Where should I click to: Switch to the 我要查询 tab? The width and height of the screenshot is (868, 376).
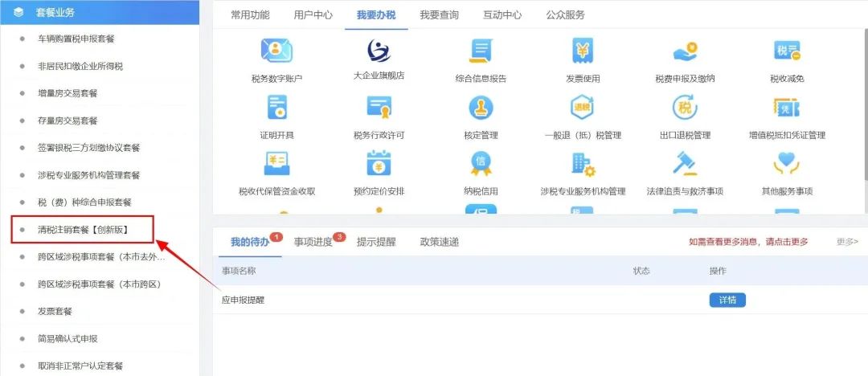pyautogui.click(x=439, y=15)
